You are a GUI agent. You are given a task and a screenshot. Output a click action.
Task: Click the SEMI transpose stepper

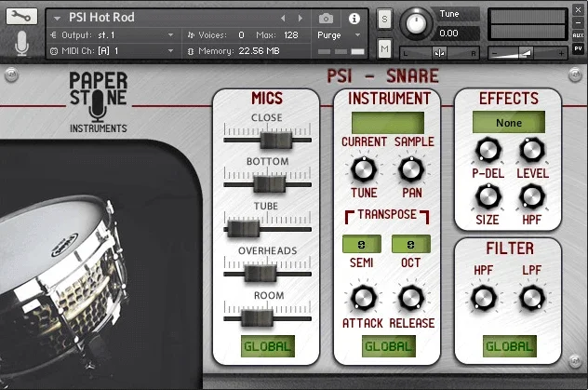pos(362,244)
